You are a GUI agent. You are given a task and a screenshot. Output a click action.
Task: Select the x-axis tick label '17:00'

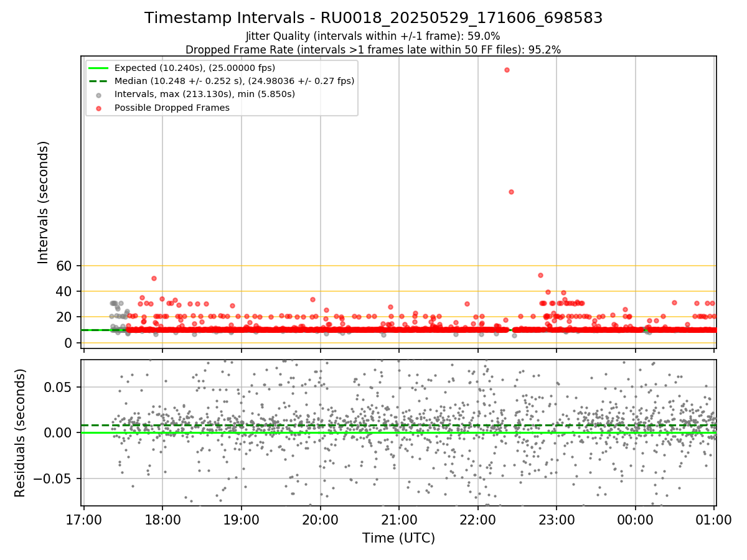coord(83,519)
